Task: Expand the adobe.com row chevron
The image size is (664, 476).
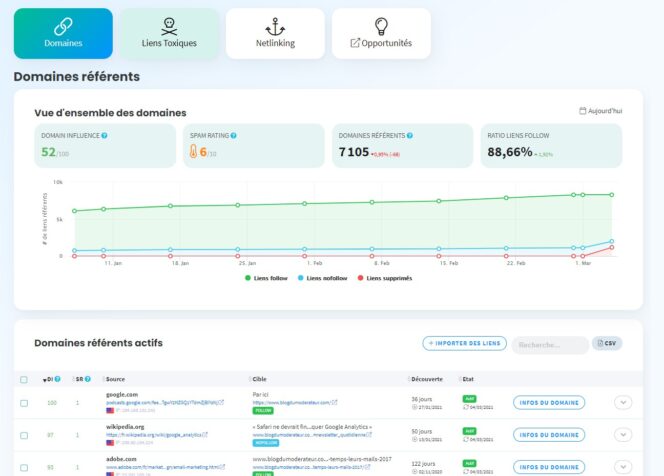Action: point(623,467)
